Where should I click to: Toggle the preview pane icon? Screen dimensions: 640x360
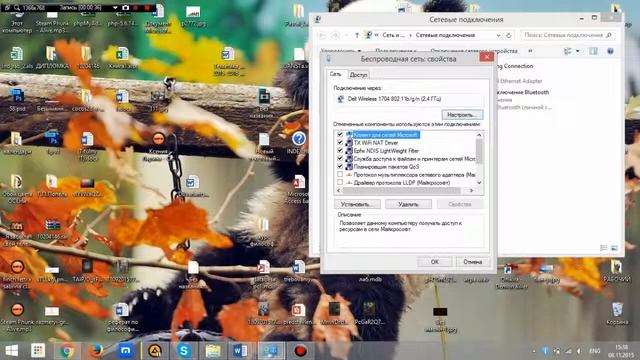pyautogui.click(x=593, y=51)
